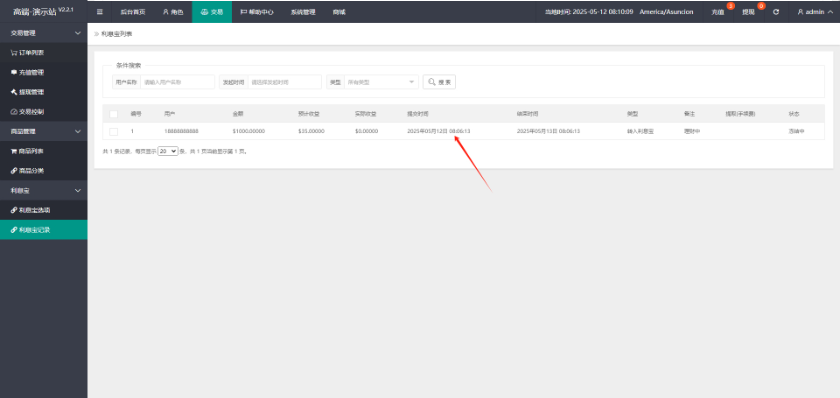Image resolution: width=840 pixels, height=398 pixels.
Task: Collapse the 交易管理 sidebar section
Action: 43,33
